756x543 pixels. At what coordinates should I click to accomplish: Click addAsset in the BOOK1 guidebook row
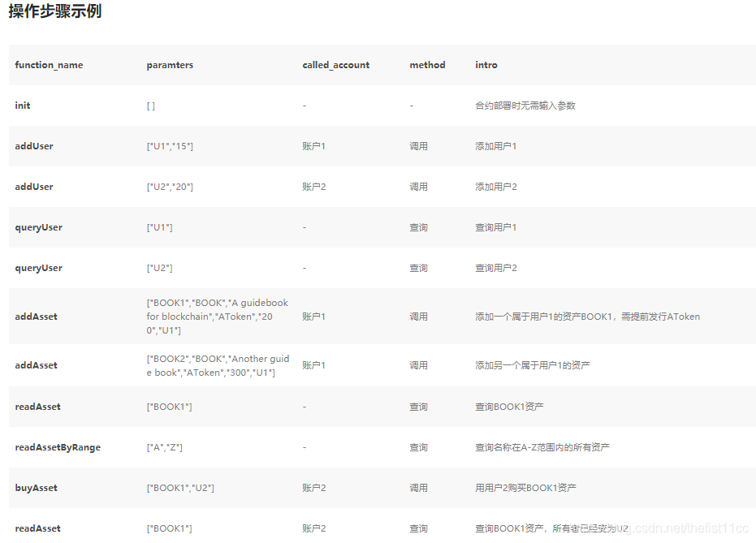point(37,317)
